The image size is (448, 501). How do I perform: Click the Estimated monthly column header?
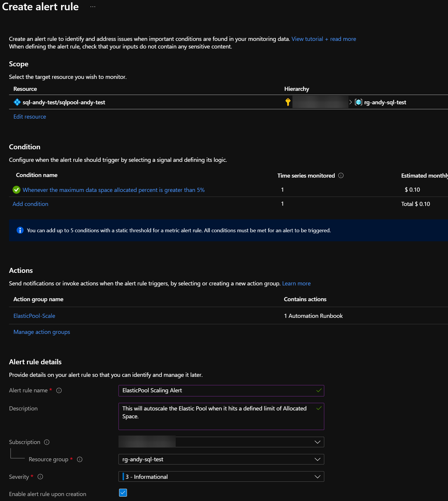click(425, 176)
